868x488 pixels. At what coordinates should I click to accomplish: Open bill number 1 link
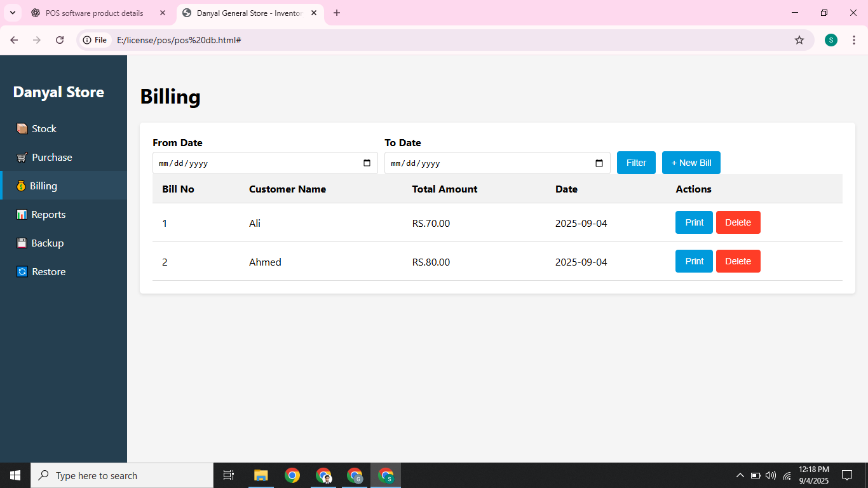[165, 223]
